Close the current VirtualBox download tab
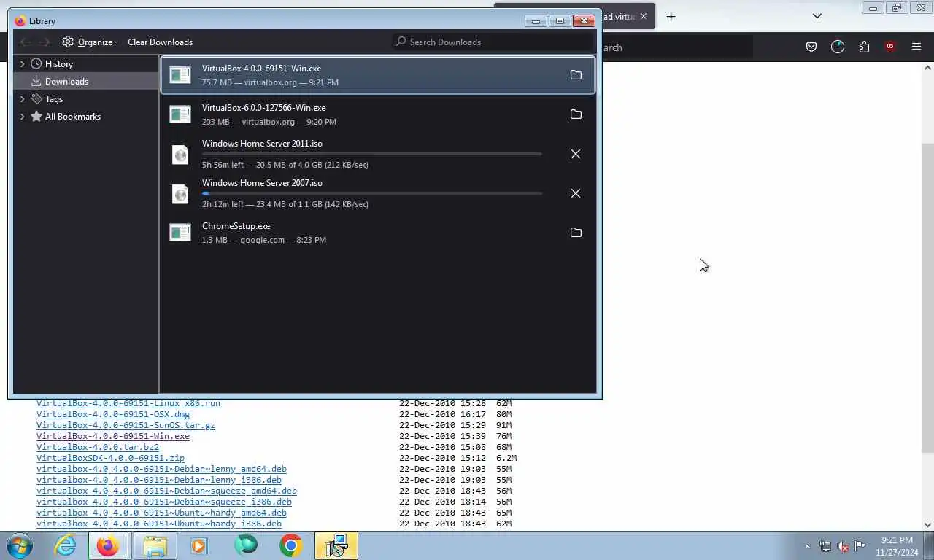934x560 pixels. tap(643, 16)
